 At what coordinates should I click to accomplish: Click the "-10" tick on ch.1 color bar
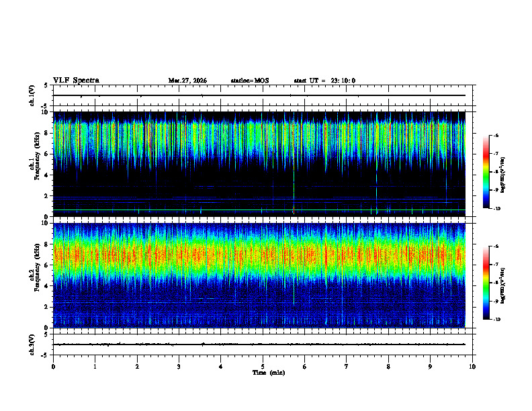pos(497,209)
